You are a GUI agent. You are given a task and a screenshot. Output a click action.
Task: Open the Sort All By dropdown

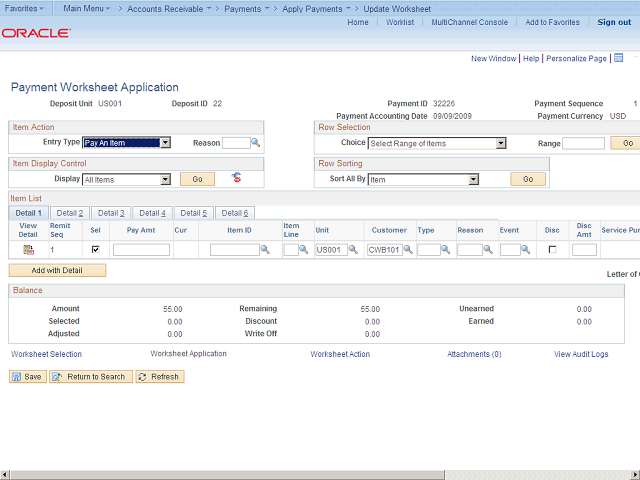pyautogui.click(x=423, y=180)
